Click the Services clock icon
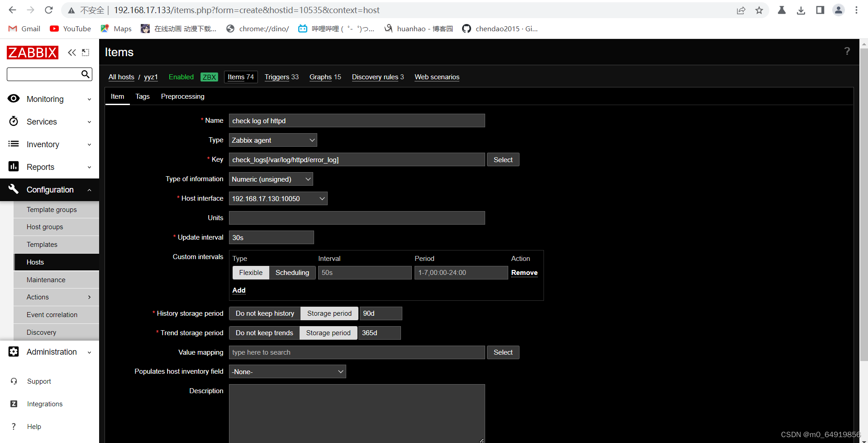Screen dimensions: 868x443 click(x=14, y=121)
